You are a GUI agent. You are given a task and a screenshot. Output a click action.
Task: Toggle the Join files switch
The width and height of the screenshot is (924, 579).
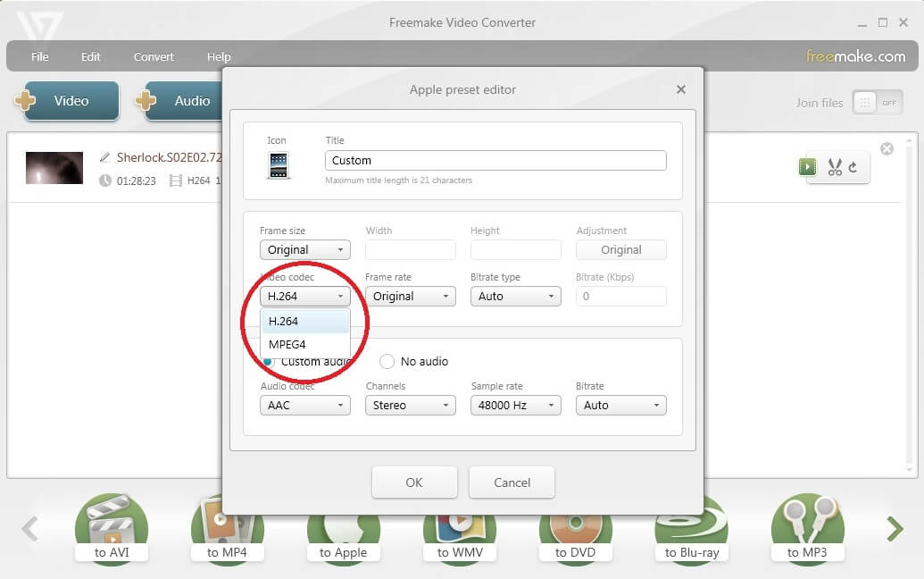tap(877, 103)
